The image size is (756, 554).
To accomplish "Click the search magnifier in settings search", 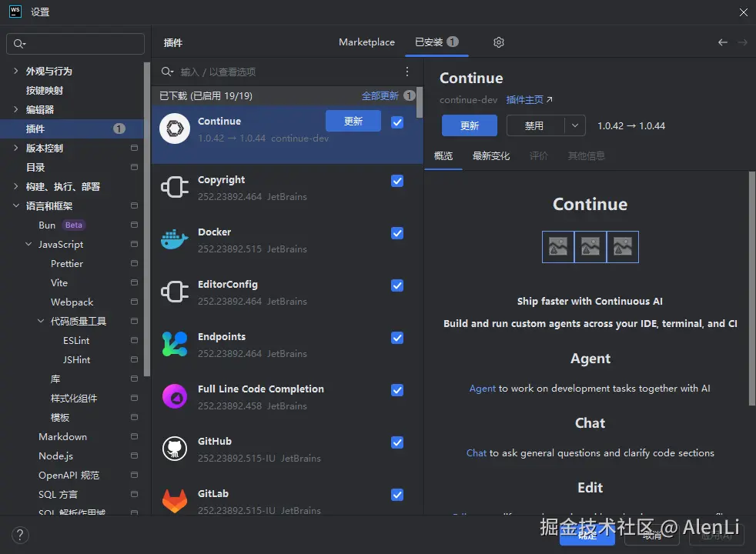I will 19,44.
